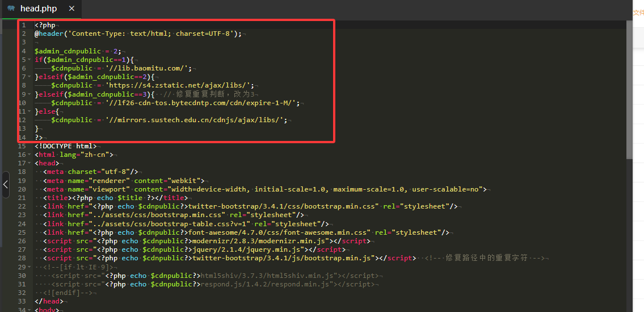Fold the else block at line 11

click(x=30, y=111)
